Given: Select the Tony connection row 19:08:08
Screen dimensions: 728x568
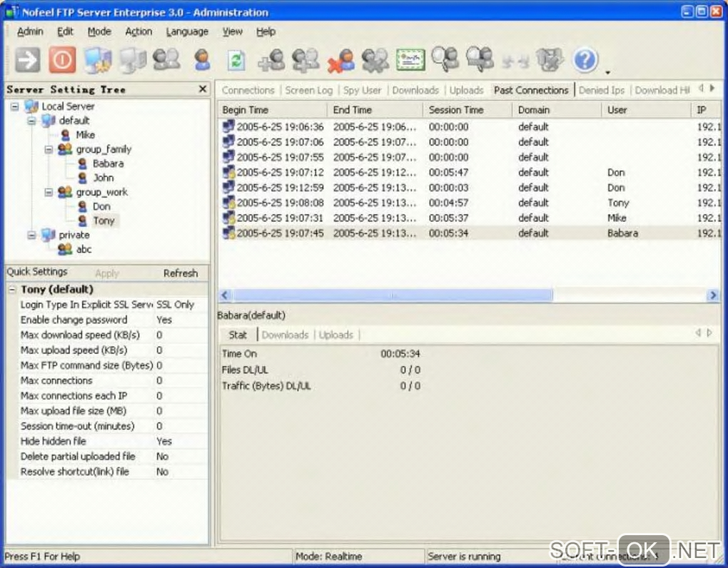Looking at the screenshot, I should 470,203.
